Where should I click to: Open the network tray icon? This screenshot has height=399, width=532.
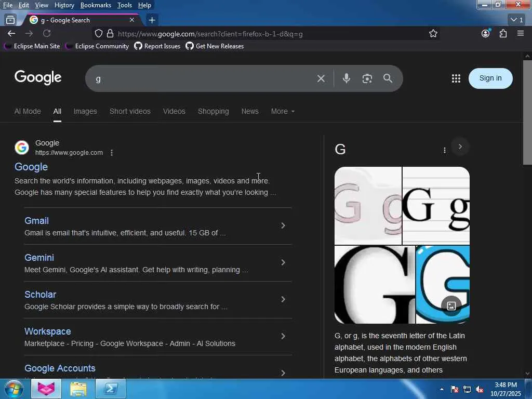[x=467, y=389]
